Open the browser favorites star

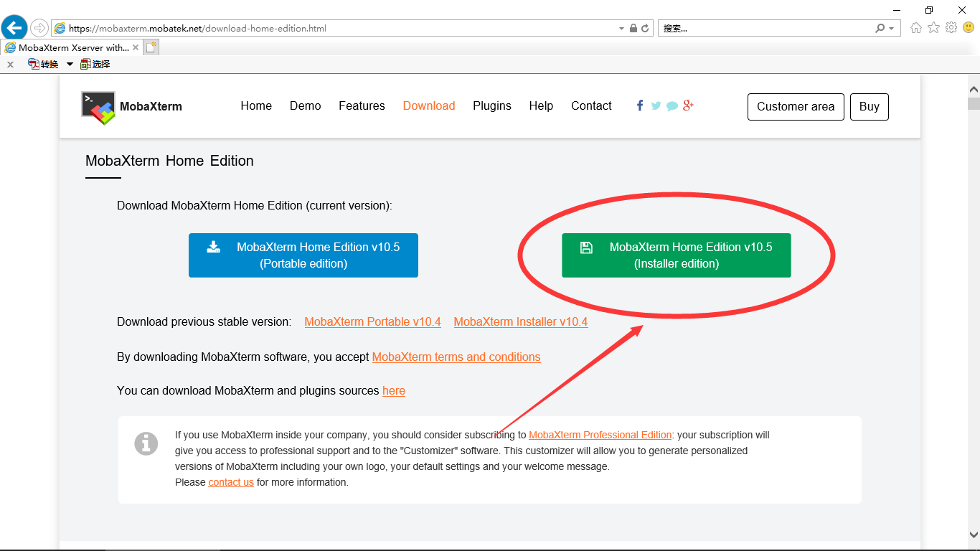coord(933,28)
